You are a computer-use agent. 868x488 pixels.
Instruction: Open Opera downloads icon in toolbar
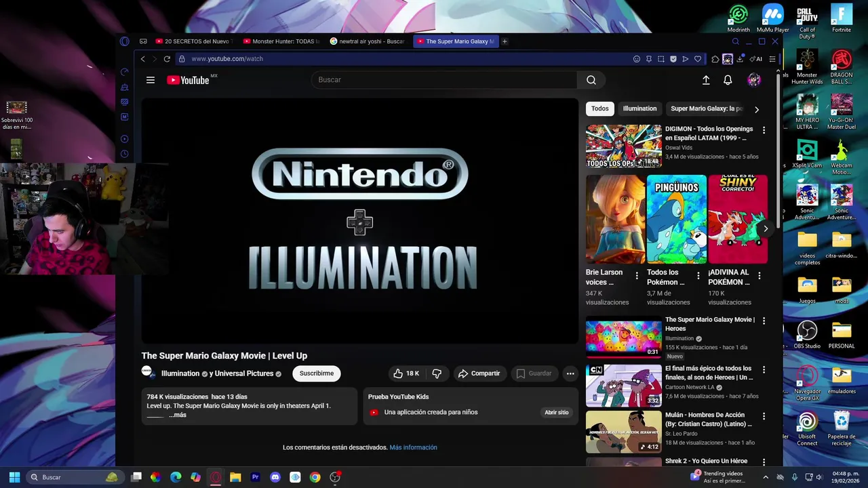[741, 59]
